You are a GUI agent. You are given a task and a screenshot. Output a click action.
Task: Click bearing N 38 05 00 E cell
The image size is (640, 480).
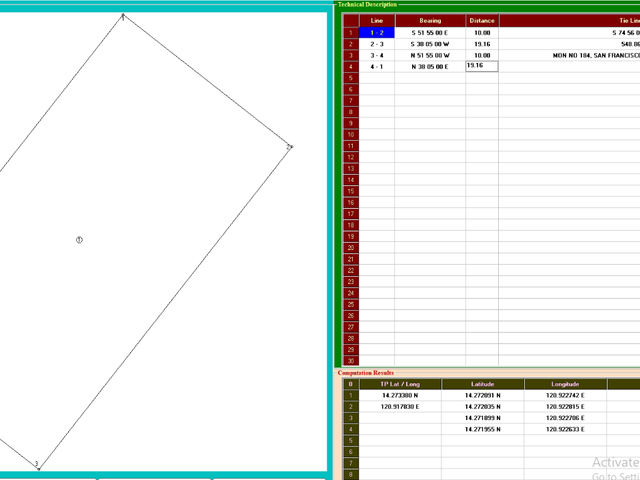point(430,67)
